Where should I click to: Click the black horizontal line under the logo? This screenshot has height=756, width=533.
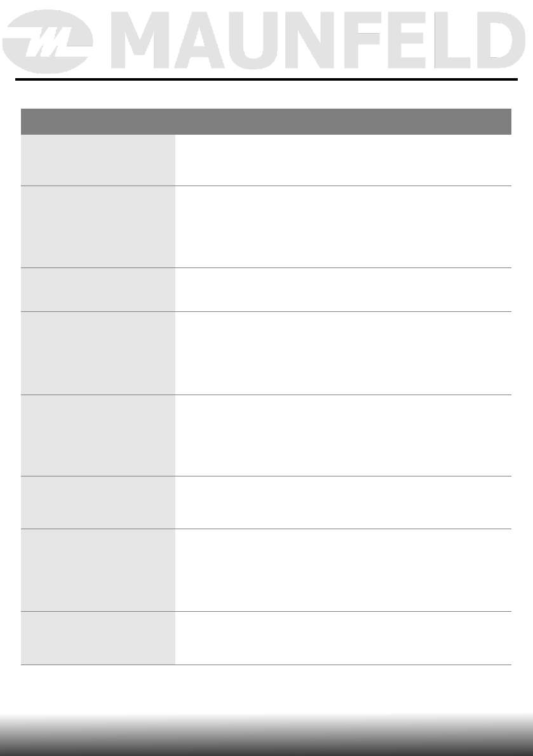coord(266,80)
